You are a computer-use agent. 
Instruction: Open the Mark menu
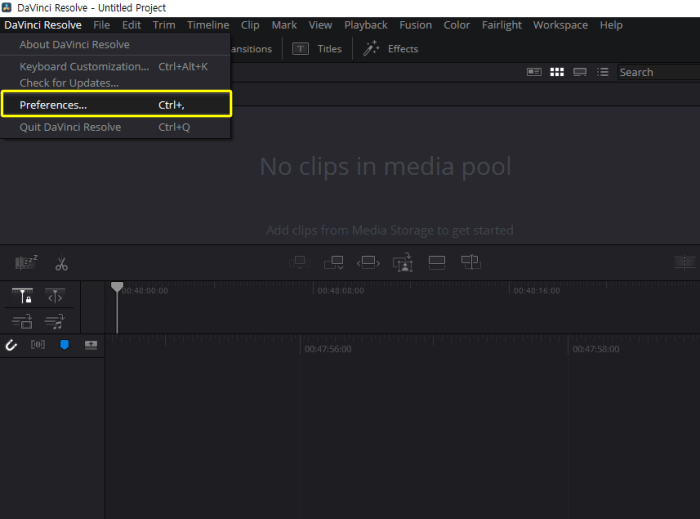[x=284, y=25]
